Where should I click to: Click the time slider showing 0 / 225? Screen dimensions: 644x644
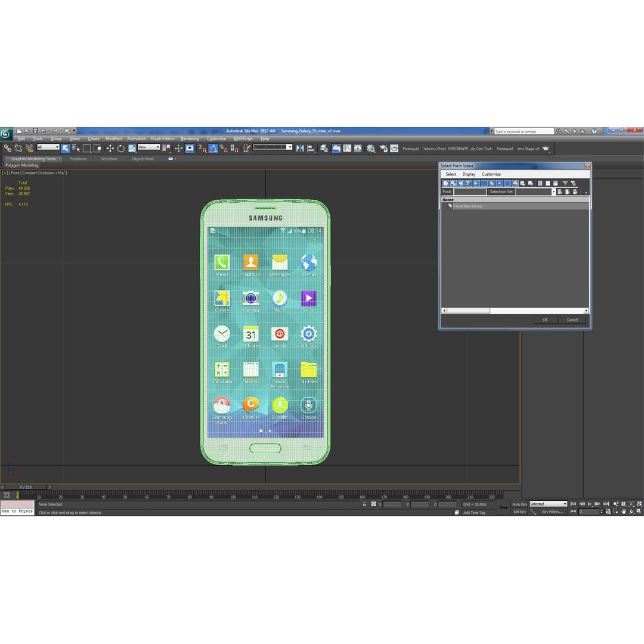(x=26, y=487)
